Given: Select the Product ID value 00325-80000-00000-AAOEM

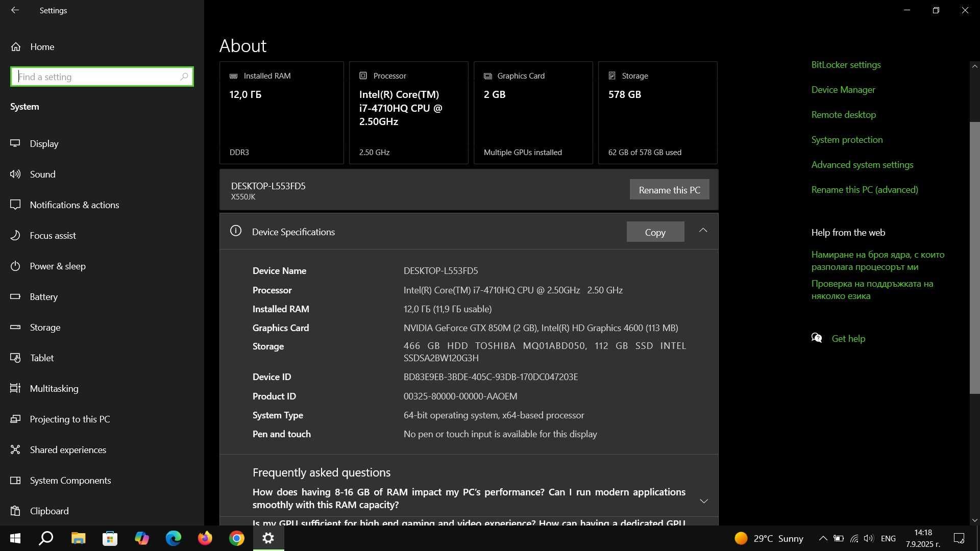Looking at the screenshot, I should pyautogui.click(x=460, y=396).
